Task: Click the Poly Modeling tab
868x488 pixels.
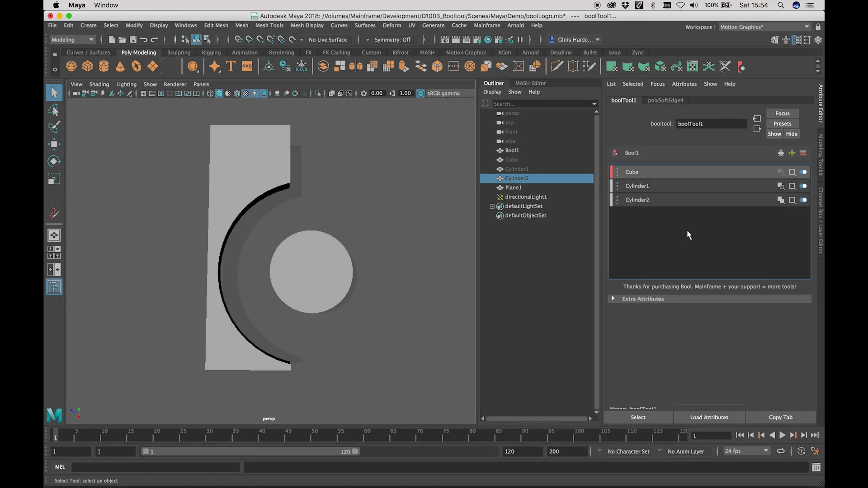Action: tap(139, 52)
